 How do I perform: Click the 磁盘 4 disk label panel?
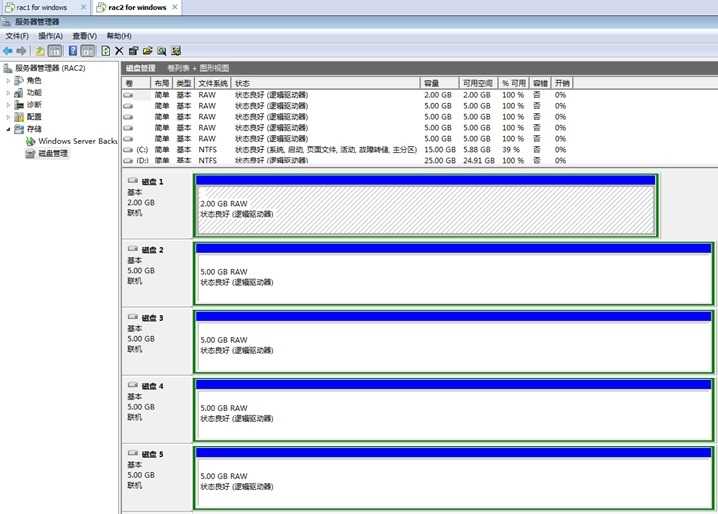click(x=158, y=410)
